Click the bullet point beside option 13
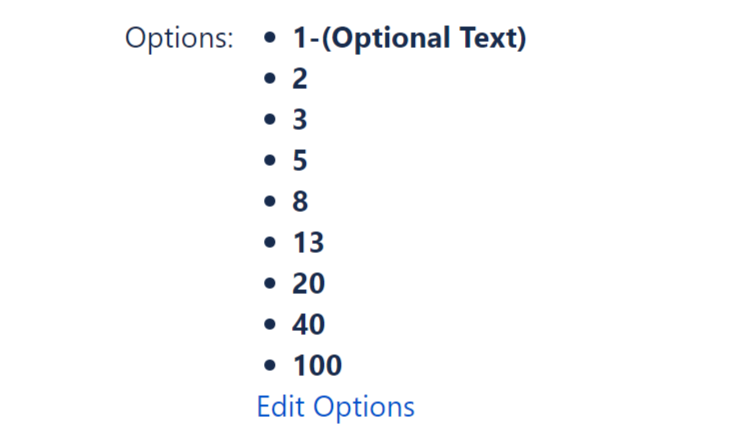The height and width of the screenshot is (429, 755). tap(269, 243)
